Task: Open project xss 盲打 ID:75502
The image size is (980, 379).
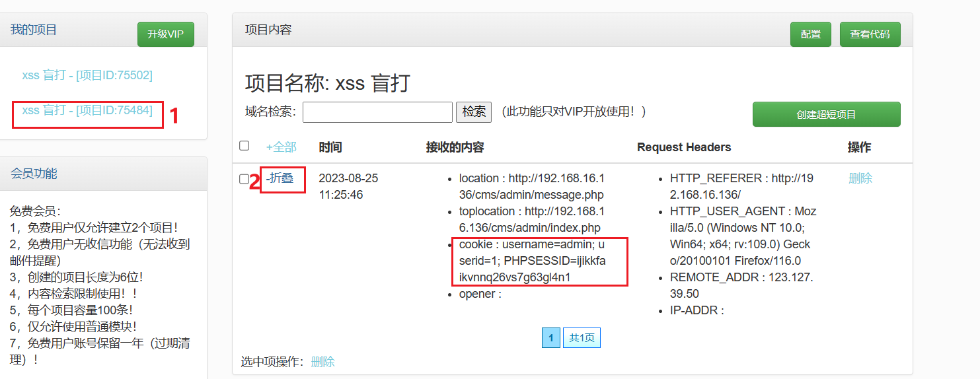Action: 87,75
